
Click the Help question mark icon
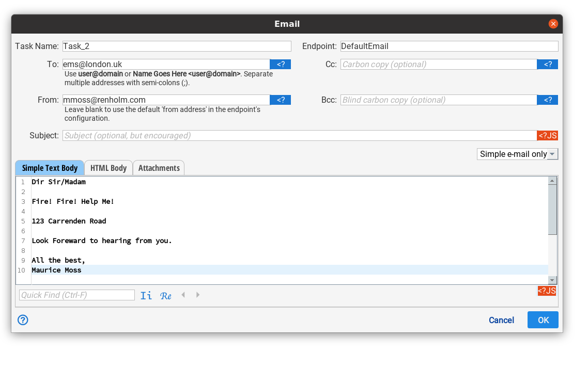23,320
